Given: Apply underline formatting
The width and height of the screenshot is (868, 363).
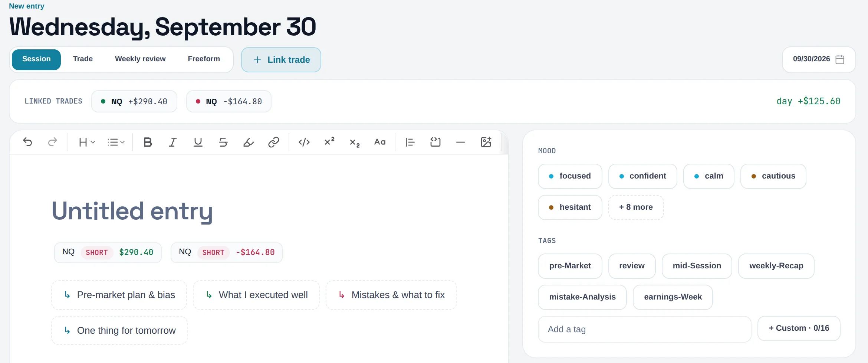Looking at the screenshot, I should point(198,142).
